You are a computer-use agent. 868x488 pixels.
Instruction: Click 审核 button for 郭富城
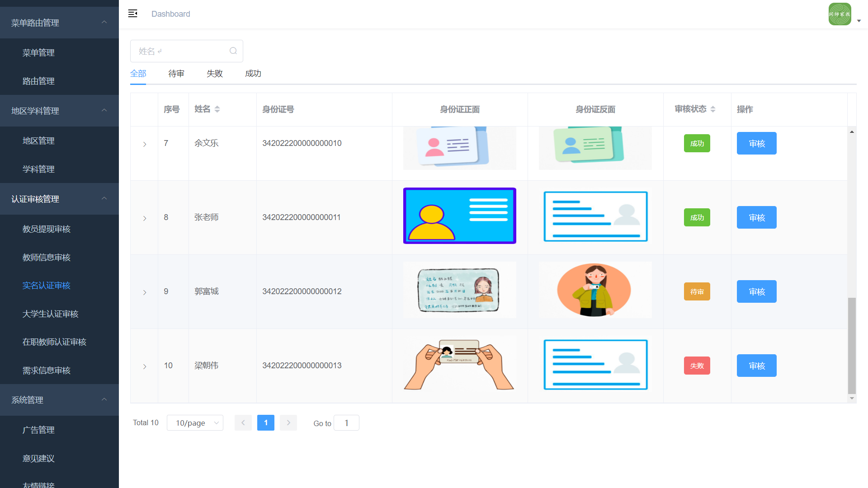756,291
